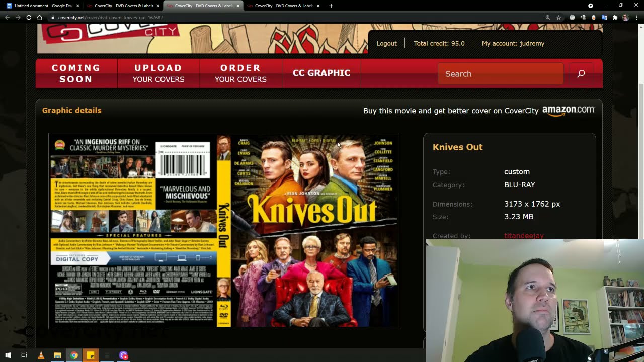Open the Coming Soon menu item
644x362 pixels.
pos(76,73)
